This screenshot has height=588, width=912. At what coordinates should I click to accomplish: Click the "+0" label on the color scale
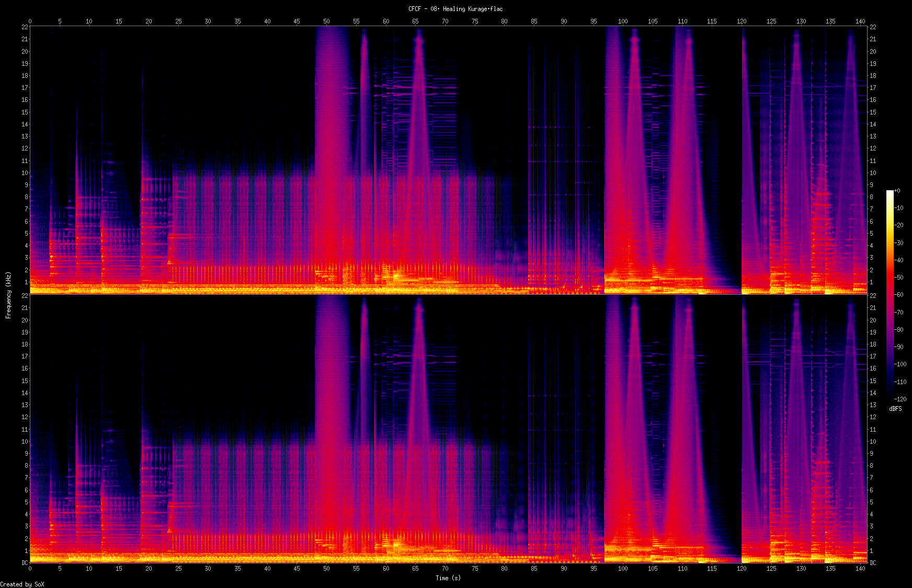tap(897, 191)
